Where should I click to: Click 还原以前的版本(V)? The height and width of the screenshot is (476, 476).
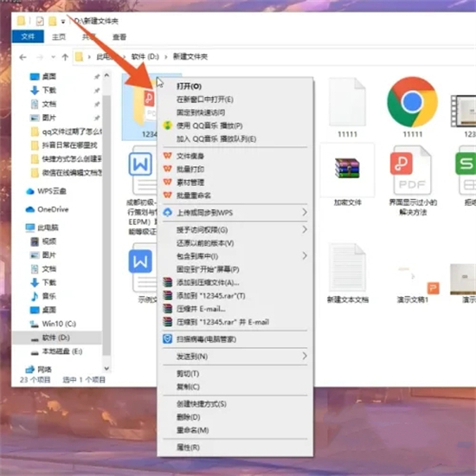click(235, 243)
